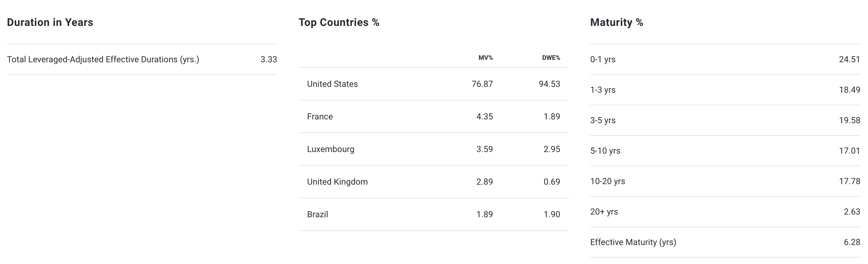
Task: Click the Top Countries % heading
Action: (339, 22)
